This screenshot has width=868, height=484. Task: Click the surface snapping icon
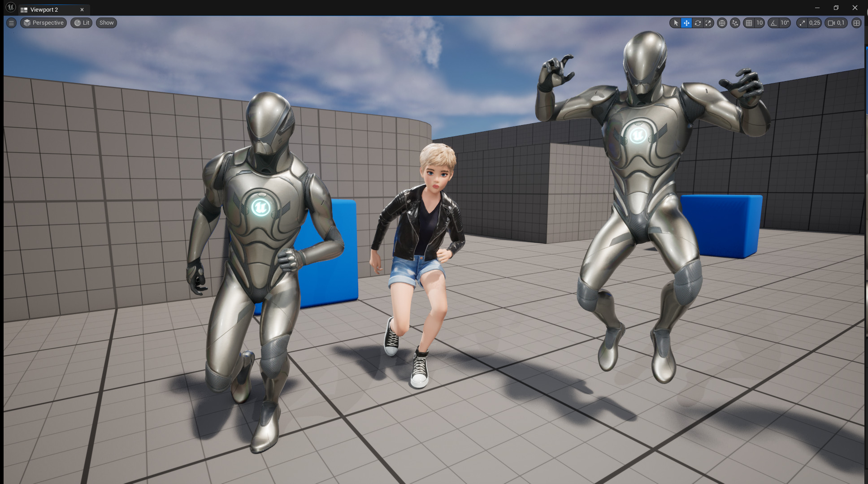point(735,23)
